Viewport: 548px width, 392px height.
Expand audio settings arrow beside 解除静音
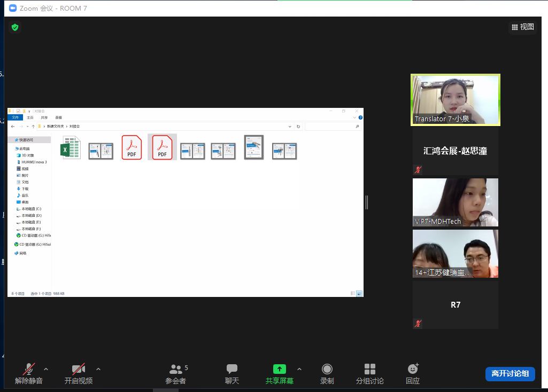pyautogui.click(x=45, y=369)
